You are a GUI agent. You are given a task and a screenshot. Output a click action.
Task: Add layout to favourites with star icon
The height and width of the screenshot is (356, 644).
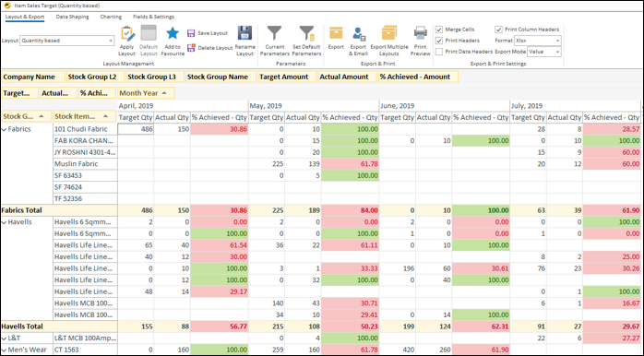point(173,34)
